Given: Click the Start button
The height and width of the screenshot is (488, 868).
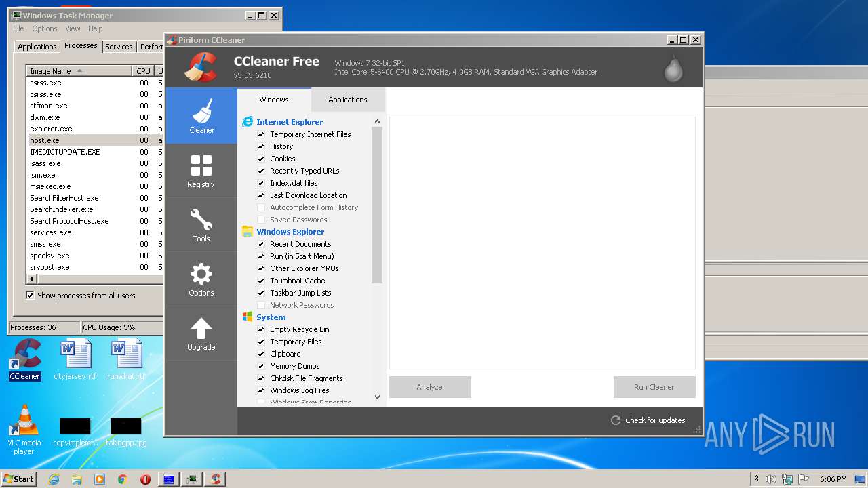Looking at the screenshot, I should tap(19, 479).
